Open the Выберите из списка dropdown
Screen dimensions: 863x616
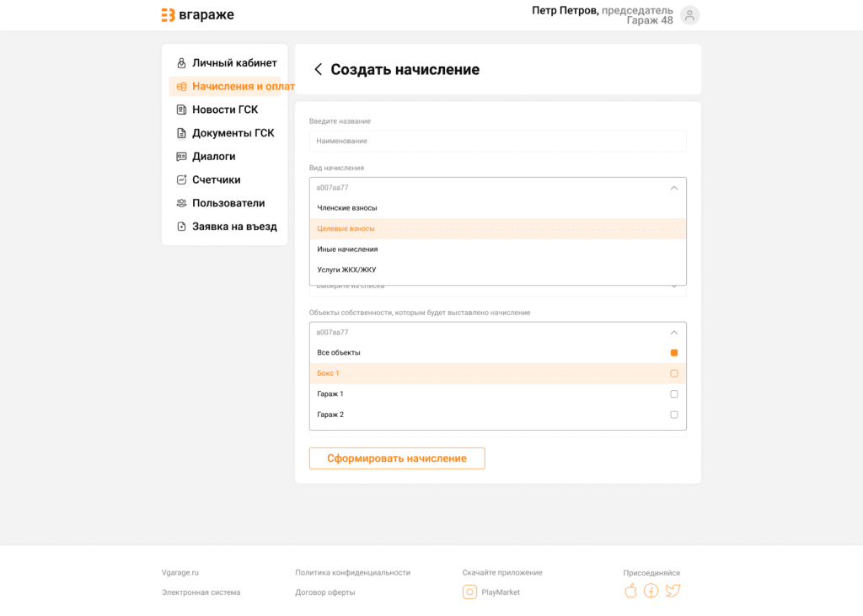[497, 290]
